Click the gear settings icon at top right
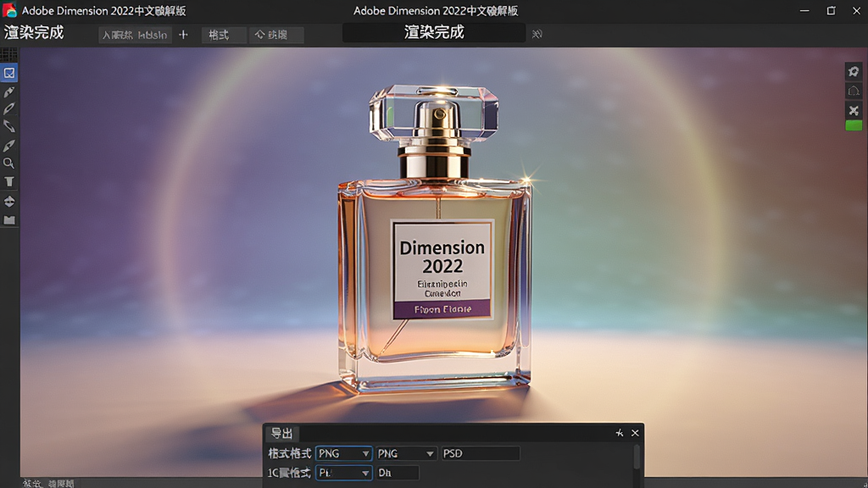The height and width of the screenshot is (488, 868). point(854,71)
